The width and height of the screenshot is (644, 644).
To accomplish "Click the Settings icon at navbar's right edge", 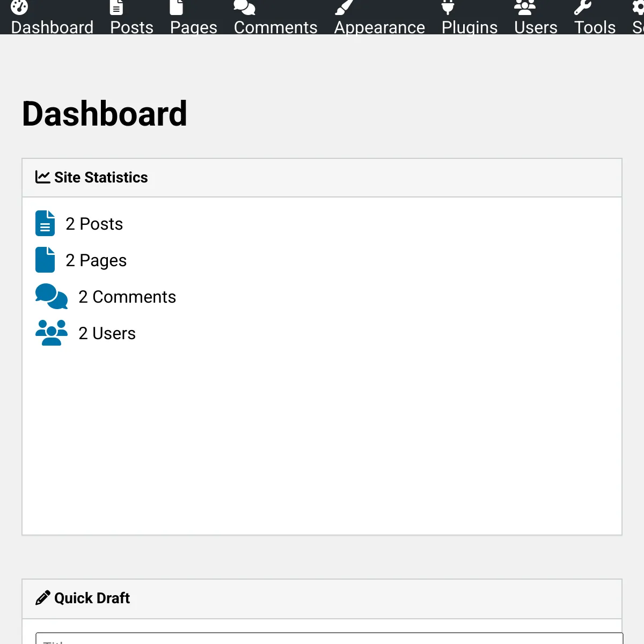I will pos(638,8).
